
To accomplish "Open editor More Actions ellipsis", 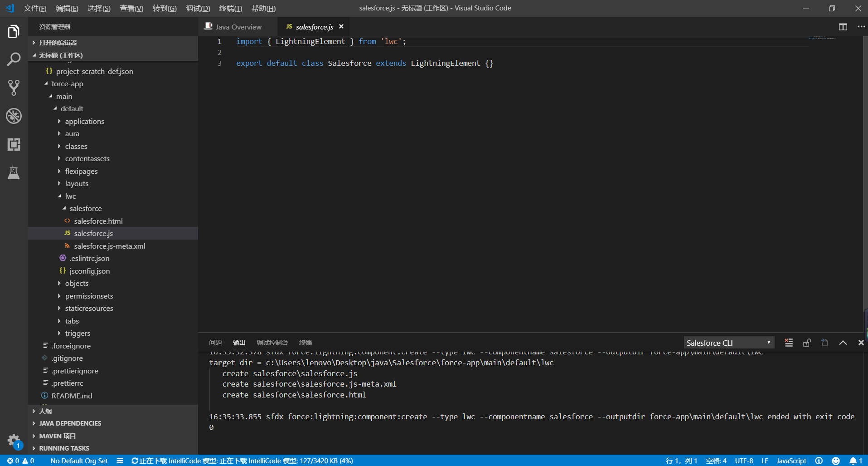I will point(861,27).
